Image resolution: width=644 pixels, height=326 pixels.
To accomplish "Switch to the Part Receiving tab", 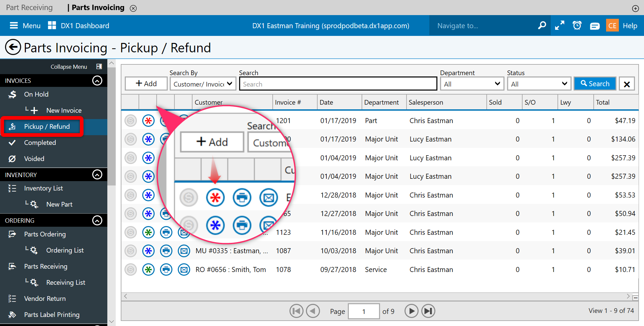I will point(30,7).
